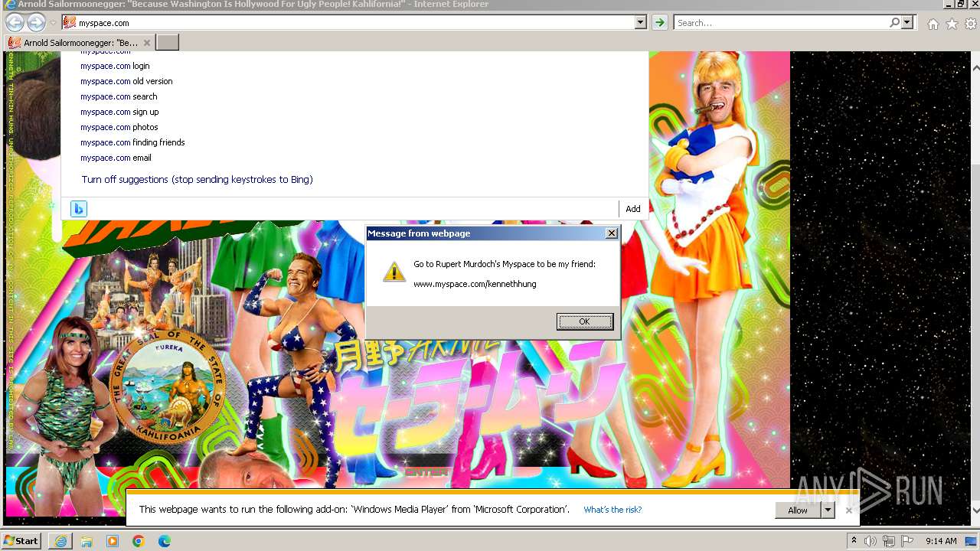
Task: Click the taskbar clock showing 9:14 AM
Action: pos(941,541)
